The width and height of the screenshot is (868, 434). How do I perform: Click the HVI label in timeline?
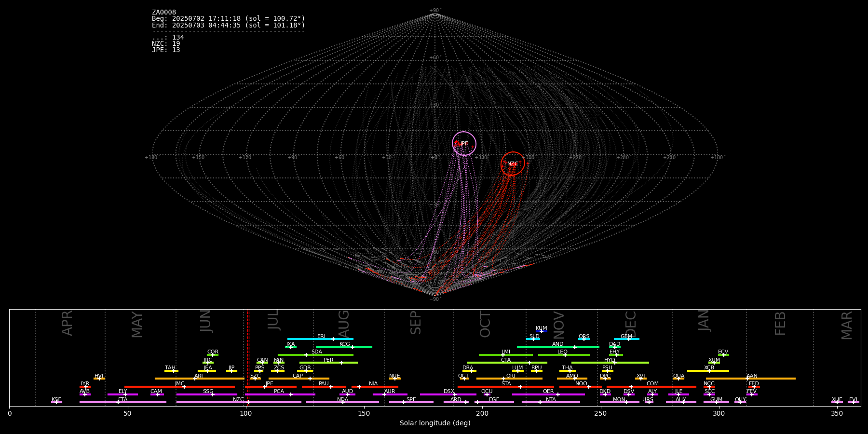tap(99, 376)
